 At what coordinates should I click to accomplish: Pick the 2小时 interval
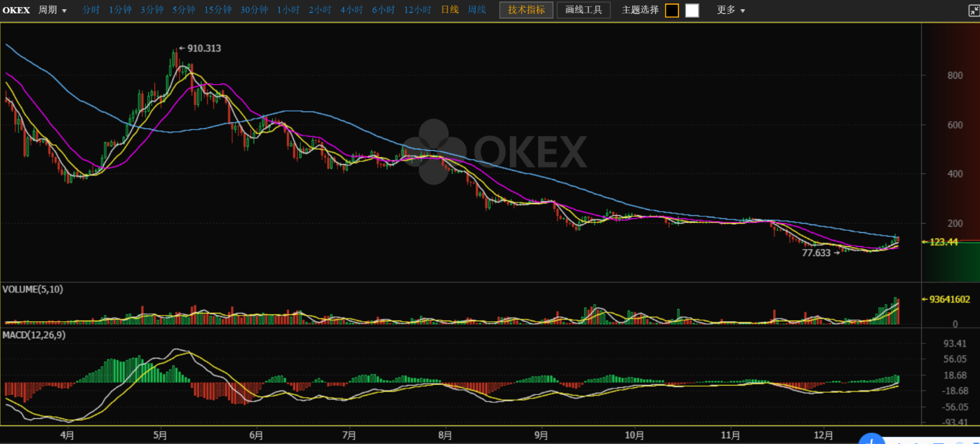pos(320,10)
